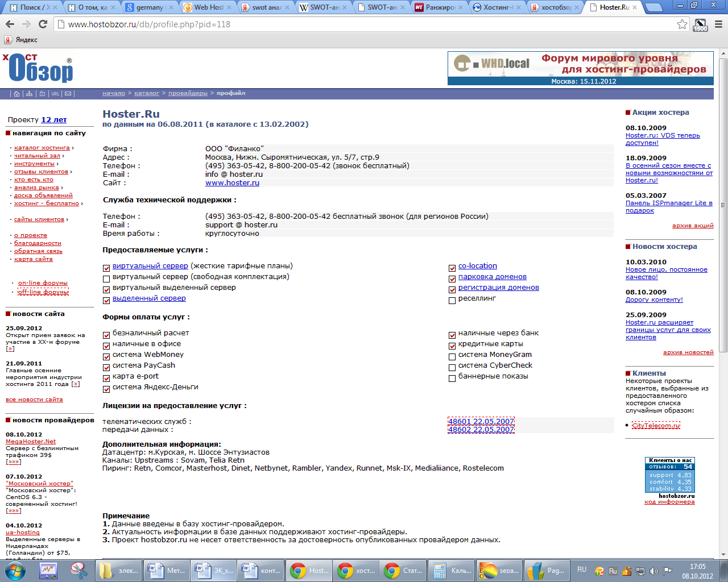The image size is (728, 582).
Task: Check the система MoneyGram checkbox
Action: coord(452,356)
